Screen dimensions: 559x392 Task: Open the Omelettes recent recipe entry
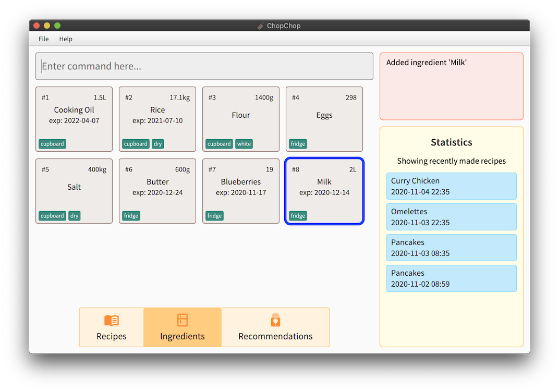pos(452,217)
